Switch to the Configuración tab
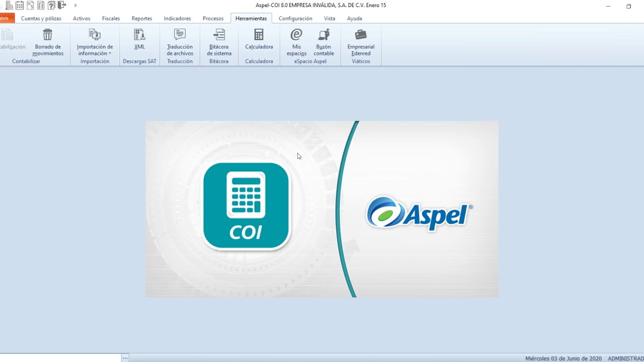The height and width of the screenshot is (362, 644). click(295, 18)
